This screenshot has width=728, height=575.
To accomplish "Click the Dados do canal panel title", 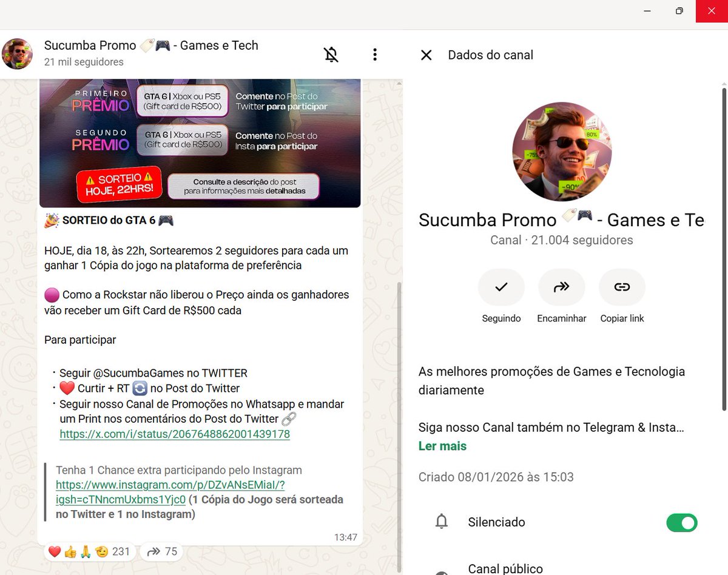I will [490, 55].
